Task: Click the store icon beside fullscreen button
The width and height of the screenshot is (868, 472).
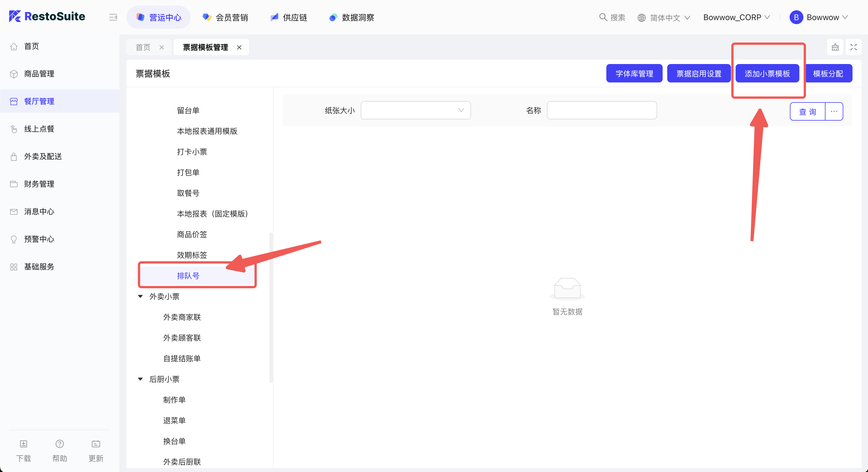Action: [835, 47]
